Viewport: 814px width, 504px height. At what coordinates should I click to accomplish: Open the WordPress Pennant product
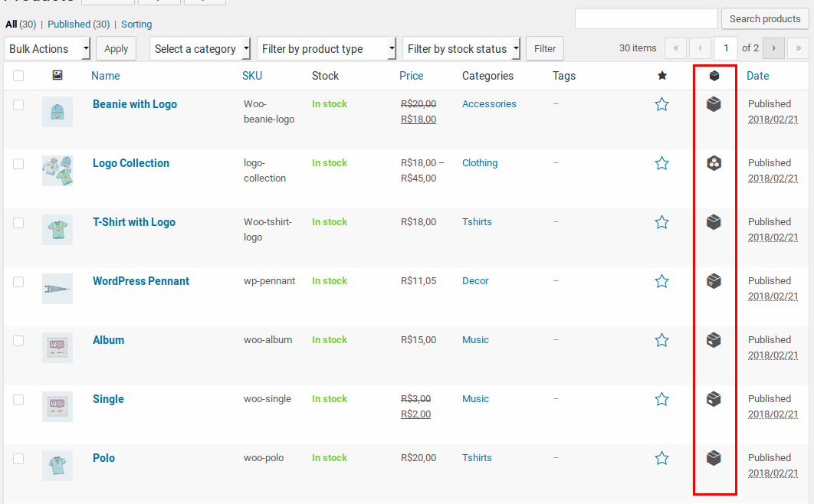pos(141,281)
